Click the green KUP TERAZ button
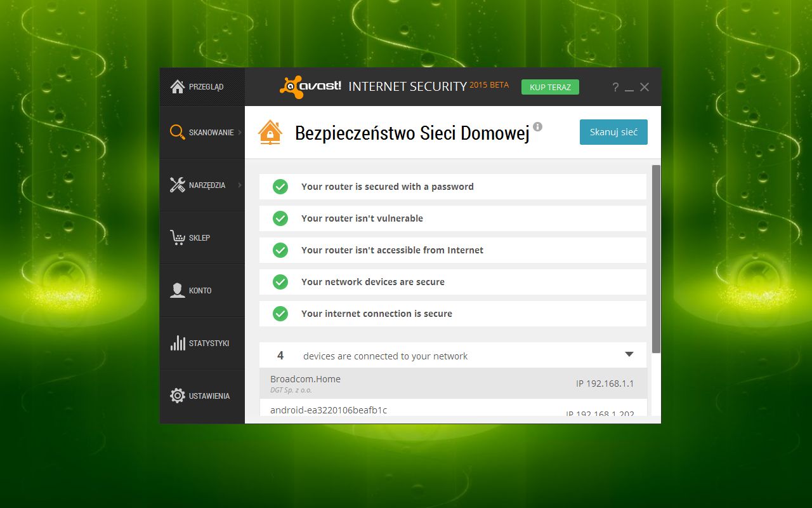This screenshot has width=812, height=508. click(550, 87)
